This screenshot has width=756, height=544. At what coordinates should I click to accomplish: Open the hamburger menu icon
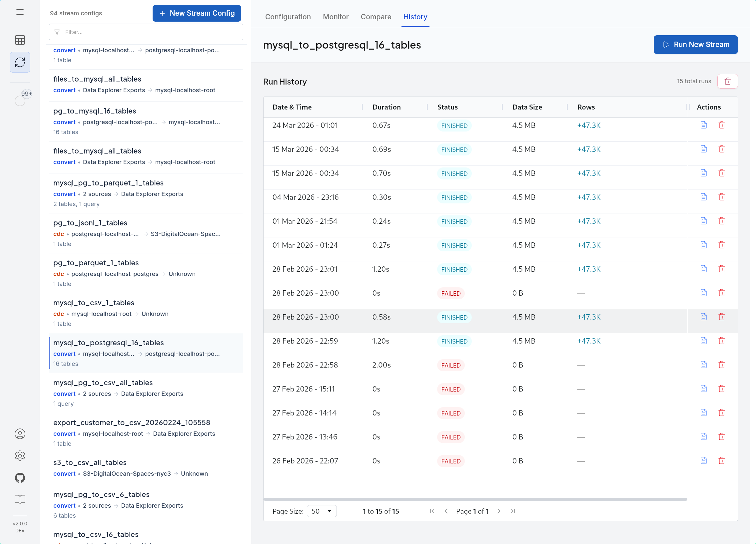pyautogui.click(x=20, y=12)
